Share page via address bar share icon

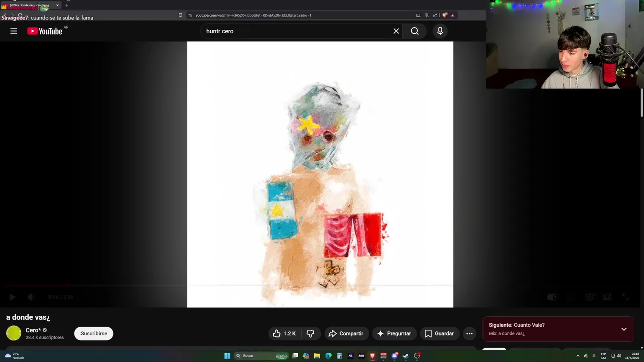coord(435,15)
